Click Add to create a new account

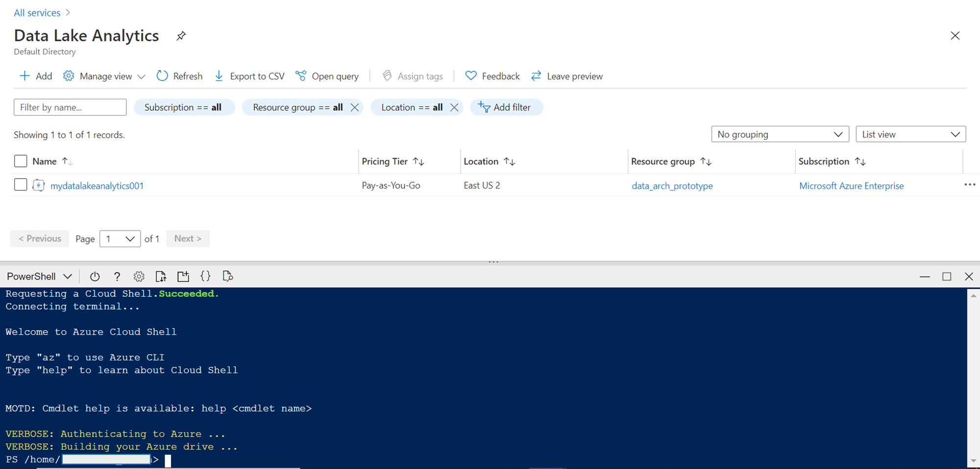click(x=36, y=76)
